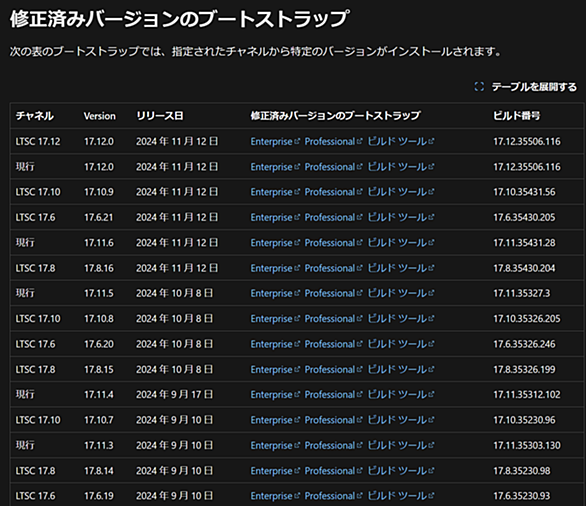Click version cell 17.10.9
The height and width of the screenshot is (506, 586).
point(99,192)
